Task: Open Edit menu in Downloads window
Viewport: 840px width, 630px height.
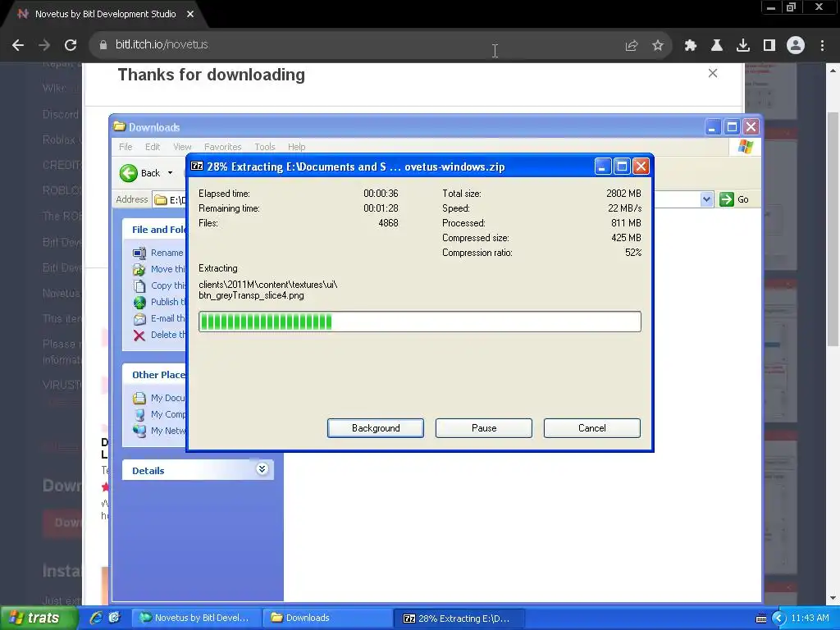Action: click(152, 147)
